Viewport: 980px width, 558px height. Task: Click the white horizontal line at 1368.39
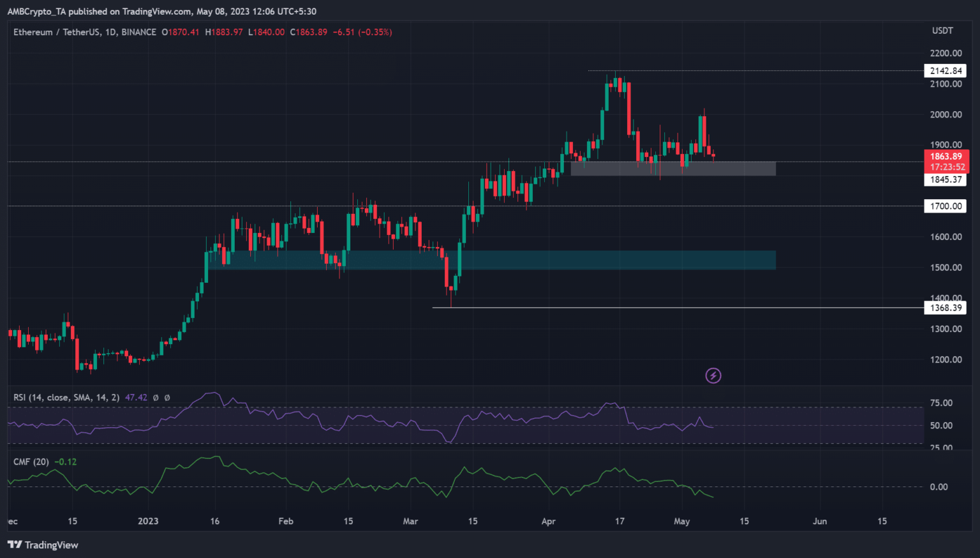(638, 308)
